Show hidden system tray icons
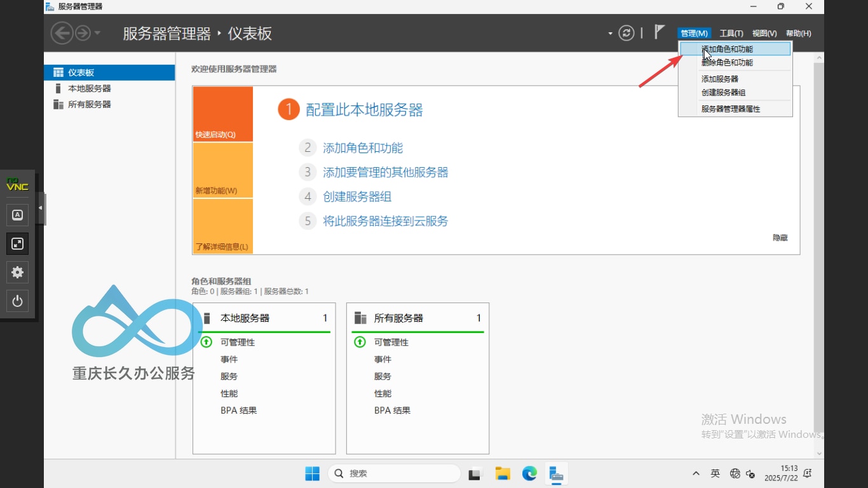The image size is (868, 488). click(x=696, y=473)
